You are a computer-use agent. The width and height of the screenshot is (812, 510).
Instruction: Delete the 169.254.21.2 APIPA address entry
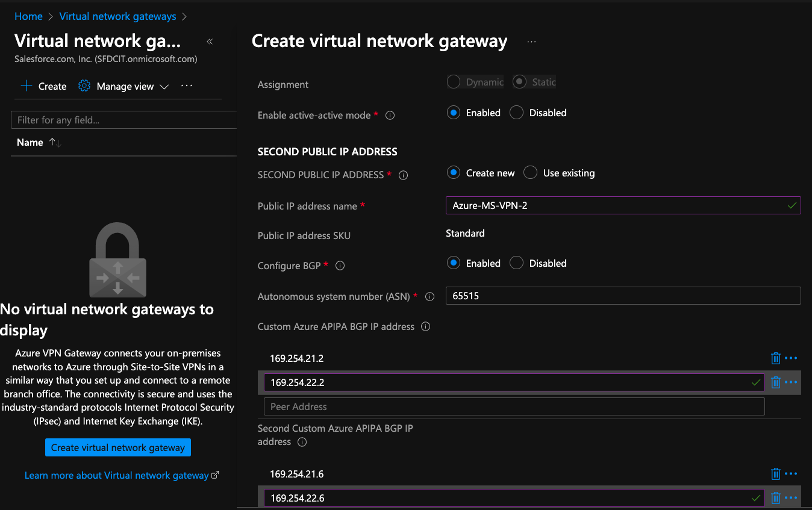775,358
